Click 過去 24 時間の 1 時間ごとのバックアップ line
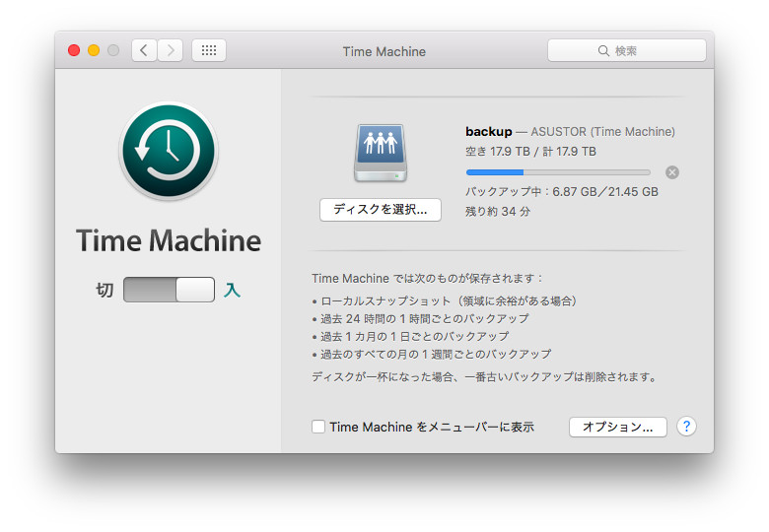This screenshot has width=769, height=532. pyautogui.click(x=421, y=319)
